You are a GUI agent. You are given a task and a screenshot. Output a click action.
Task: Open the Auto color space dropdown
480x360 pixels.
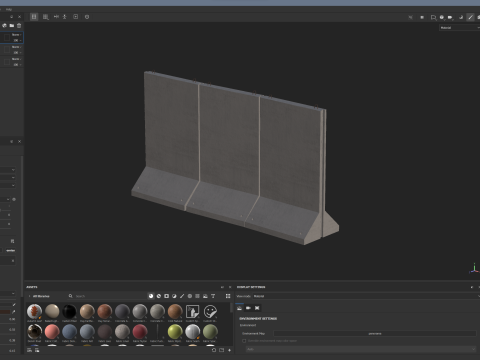tap(361, 349)
